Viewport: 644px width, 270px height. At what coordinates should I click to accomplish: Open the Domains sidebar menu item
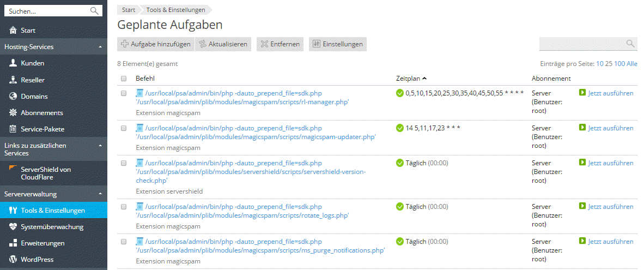pos(53,96)
